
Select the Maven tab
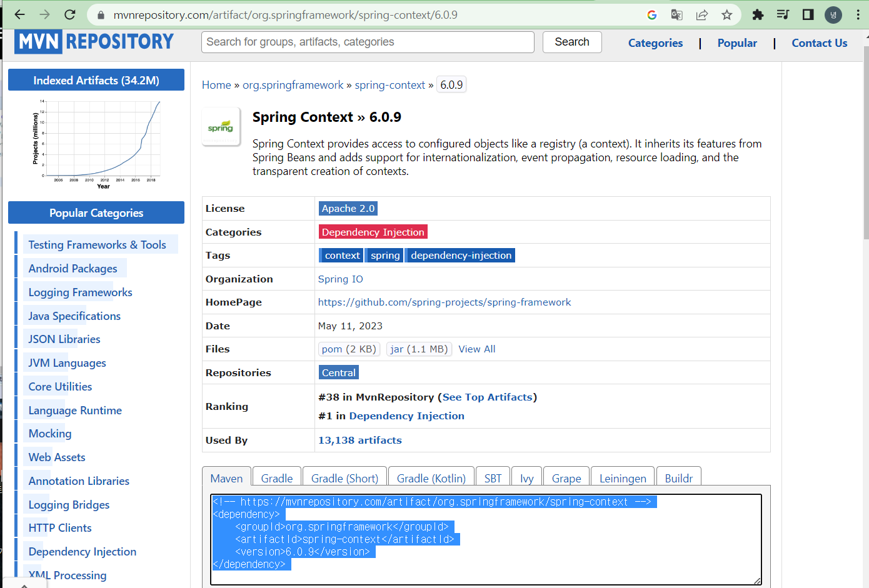pyautogui.click(x=226, y=478)
